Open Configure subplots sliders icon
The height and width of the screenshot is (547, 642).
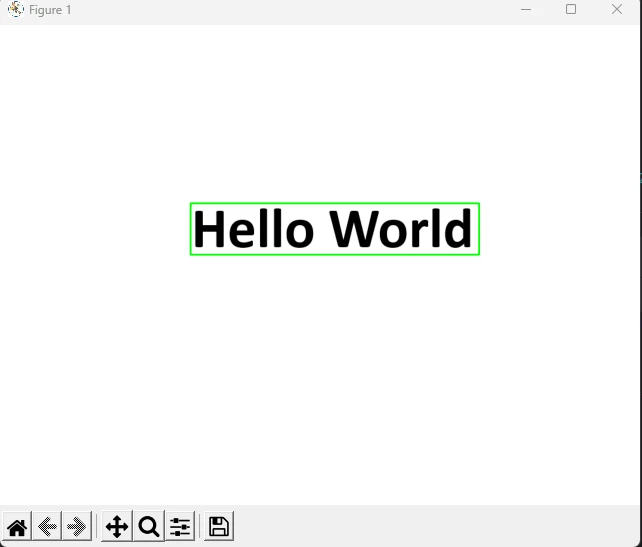pos(180,527)
